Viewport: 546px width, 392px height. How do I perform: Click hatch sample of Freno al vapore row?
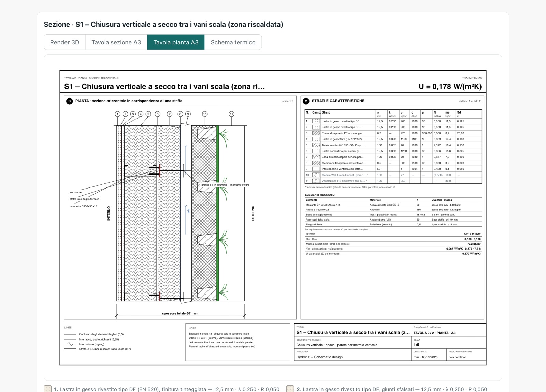coord(316,133)
